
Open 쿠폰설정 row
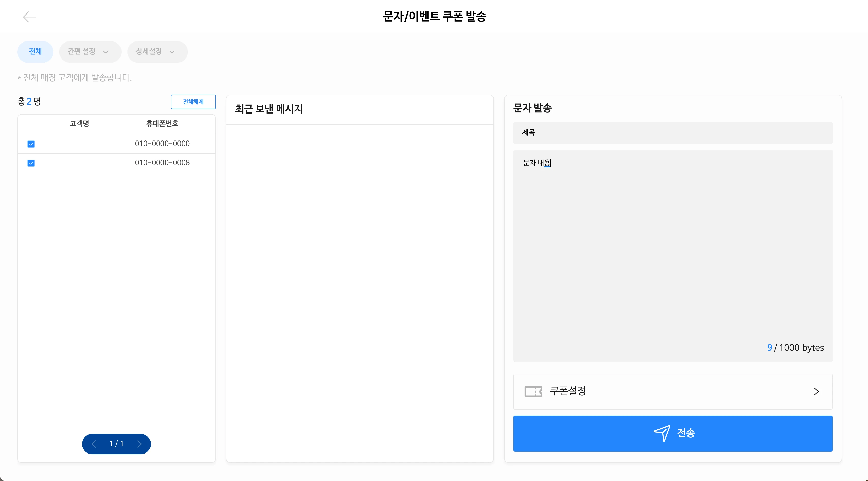click(x=672, y=392)
